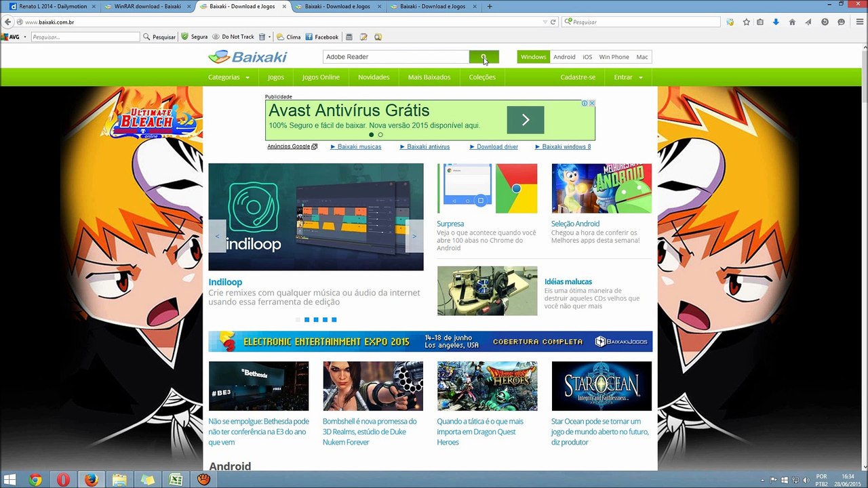This screenshot has height=488, width=868.
Task: Switch to the WinRAR download Baixaki tab
Action: [147, 6]
